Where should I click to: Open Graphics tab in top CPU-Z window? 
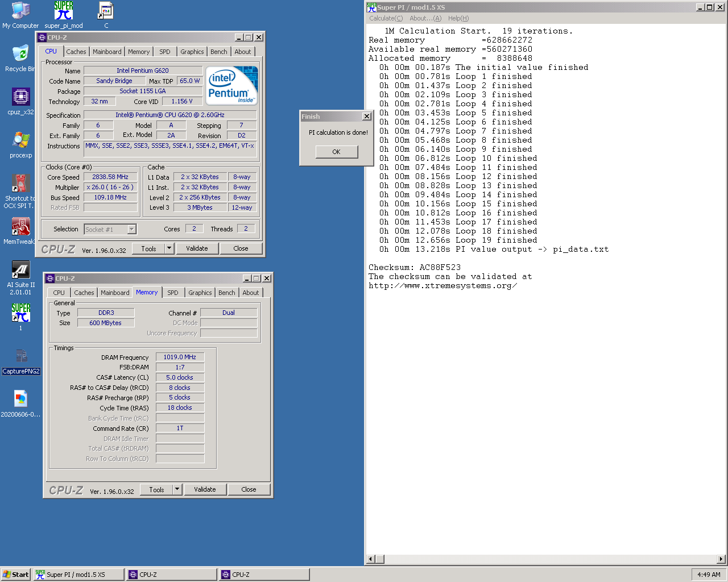(192, 52)
